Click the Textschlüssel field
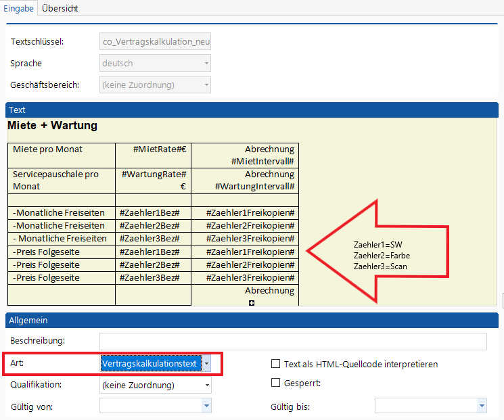The image size is (504, 420). coord(155,42)
